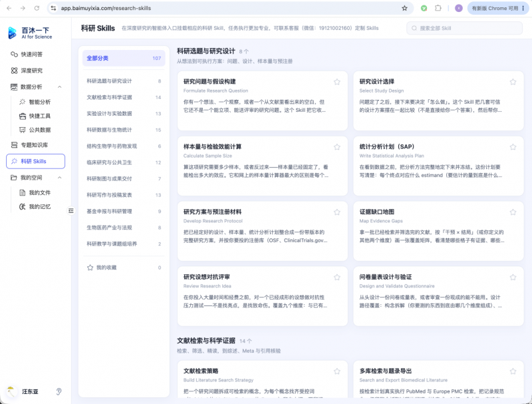The height and width of the screenshot is (404, 532).
Task: Reload the page in Chrome
Action: click(37, 8)
